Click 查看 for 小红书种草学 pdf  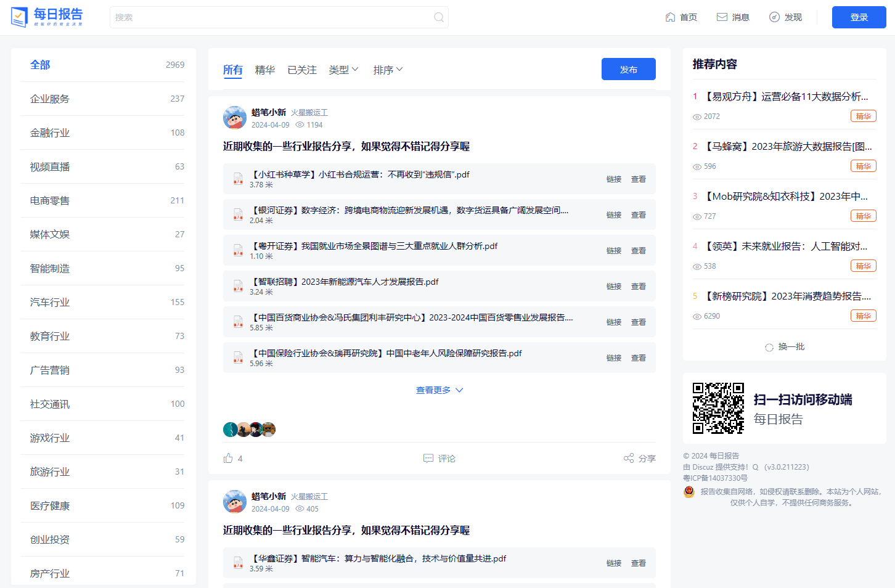(639, 179)
